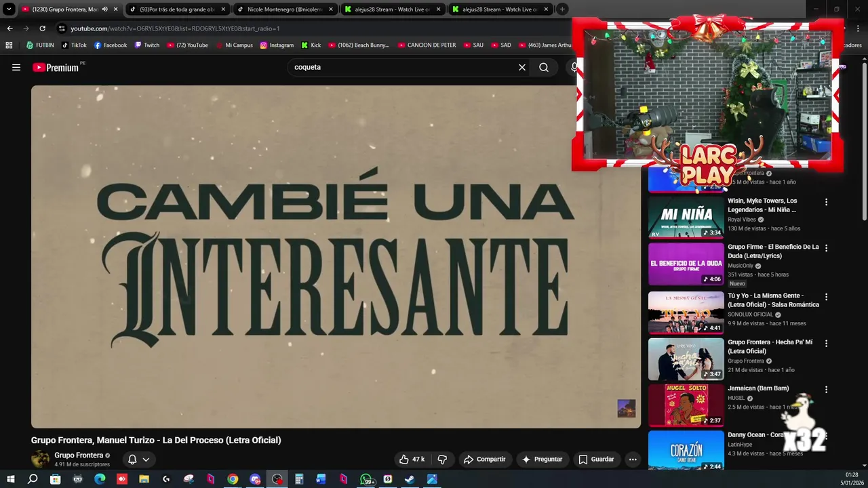Close the 'Por trás de toda grande' tab
Screen dimensions: 868x488
click(x=223, y=9)
